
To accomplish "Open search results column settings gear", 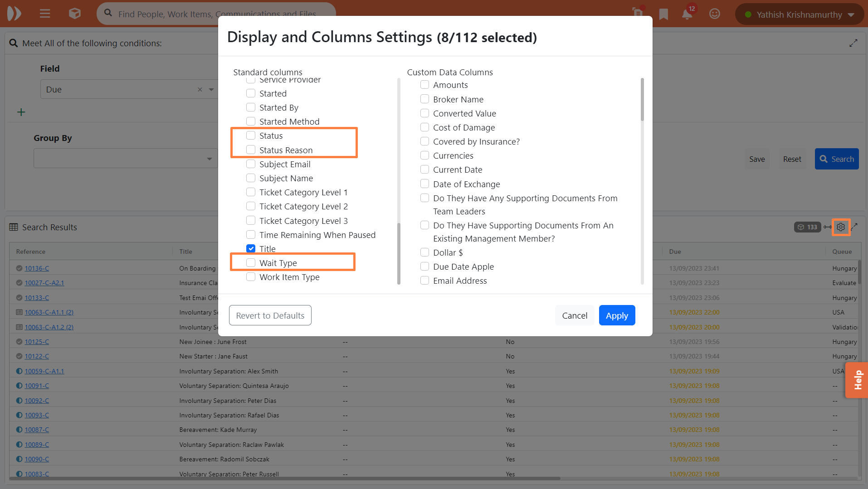I will coord(841,227).
